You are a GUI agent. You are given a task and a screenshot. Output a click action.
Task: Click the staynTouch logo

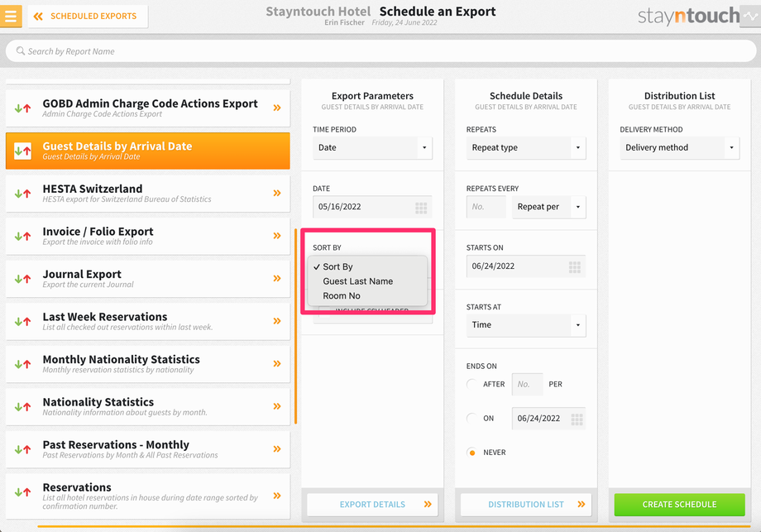689,16
